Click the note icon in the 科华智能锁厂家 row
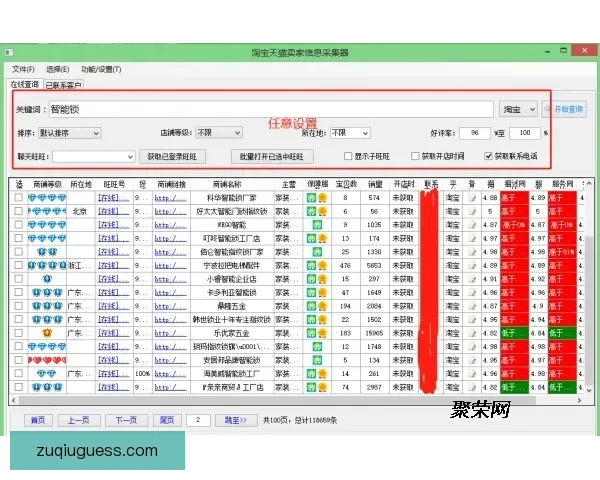 472,198
